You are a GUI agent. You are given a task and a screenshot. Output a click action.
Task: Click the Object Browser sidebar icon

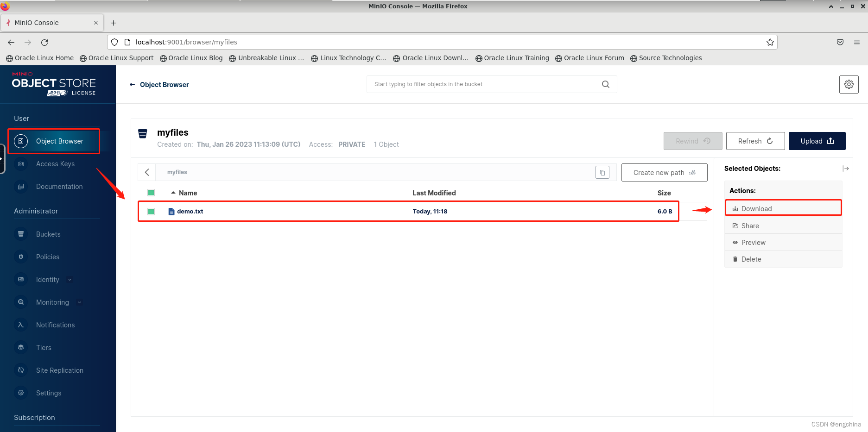pyautogui.click(x=21, y=141)
